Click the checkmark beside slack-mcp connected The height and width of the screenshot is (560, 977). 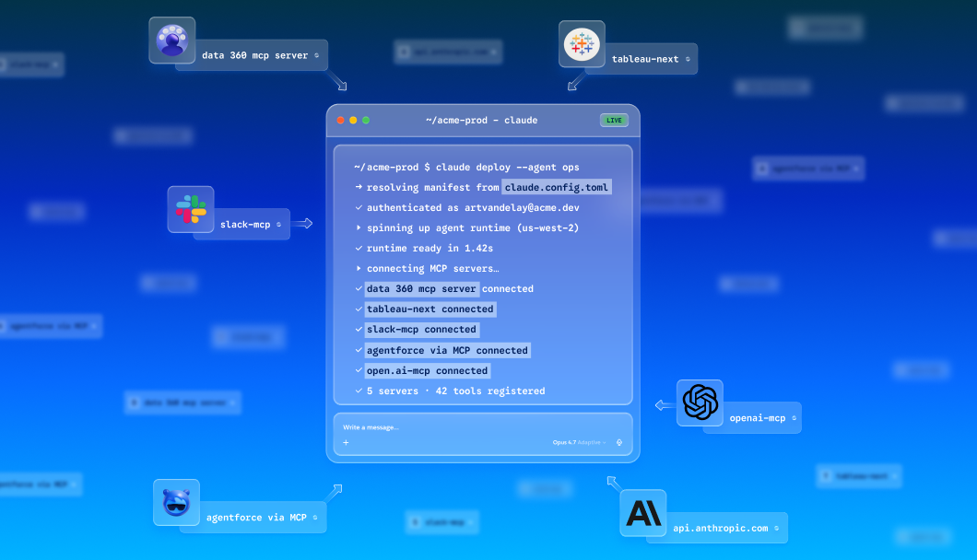click(359, 329)
